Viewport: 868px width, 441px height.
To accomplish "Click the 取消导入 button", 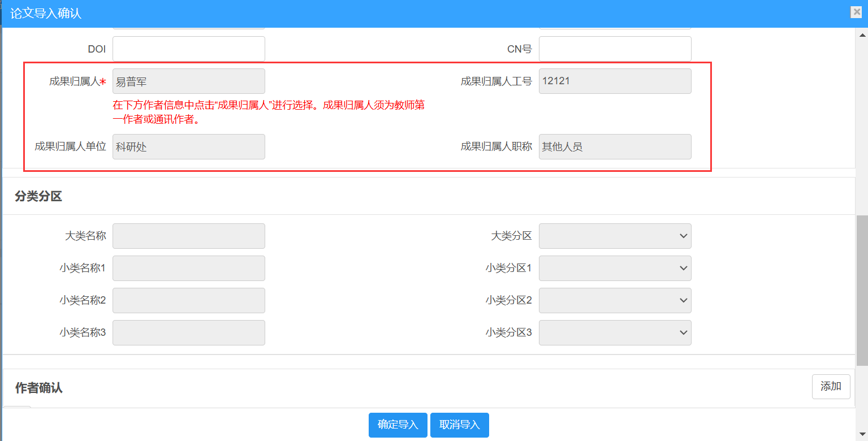I will coord(459,425).
